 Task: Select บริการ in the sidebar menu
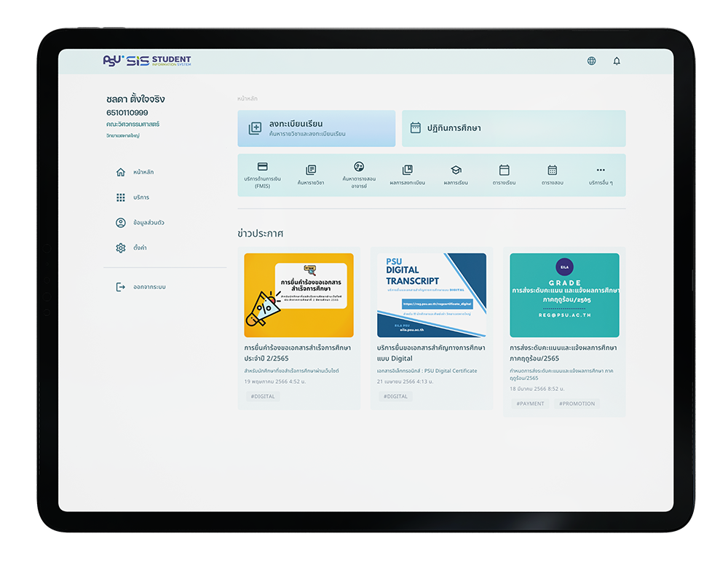coord(121,197)
